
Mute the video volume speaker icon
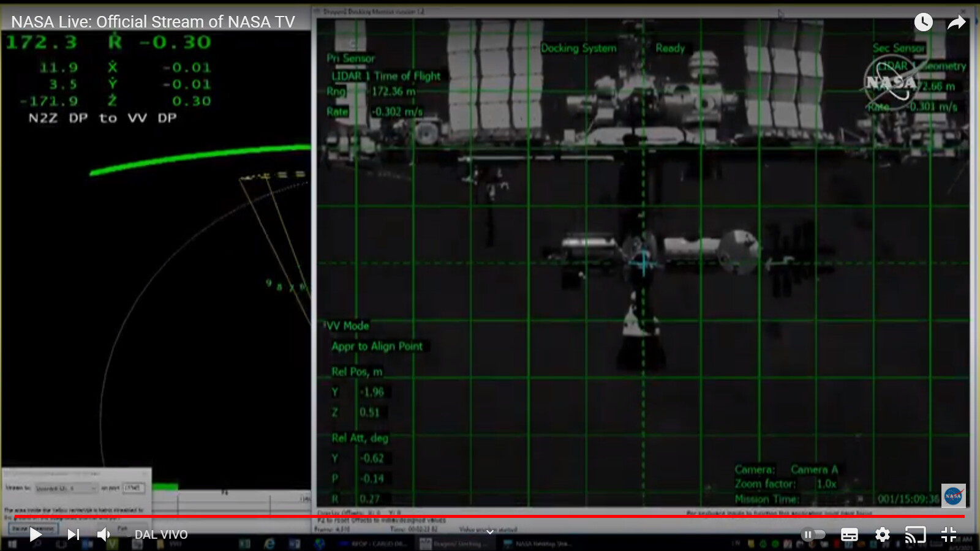click(104, 534)
